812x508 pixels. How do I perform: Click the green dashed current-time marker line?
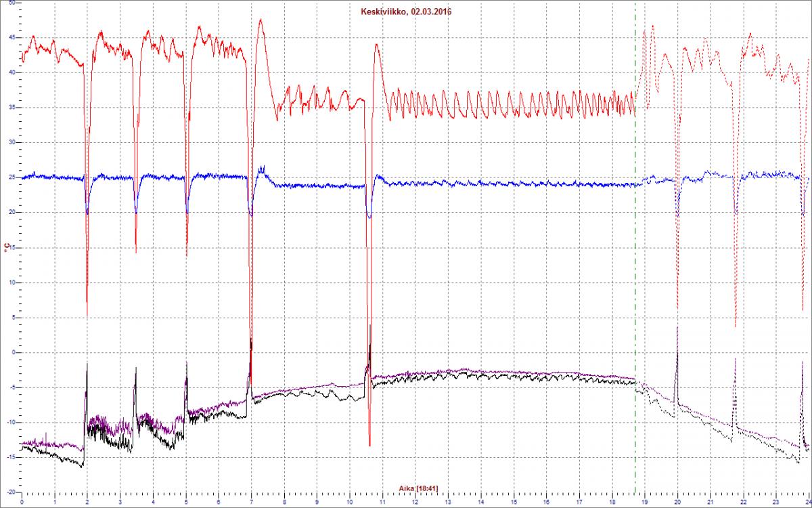coord(635,251)
